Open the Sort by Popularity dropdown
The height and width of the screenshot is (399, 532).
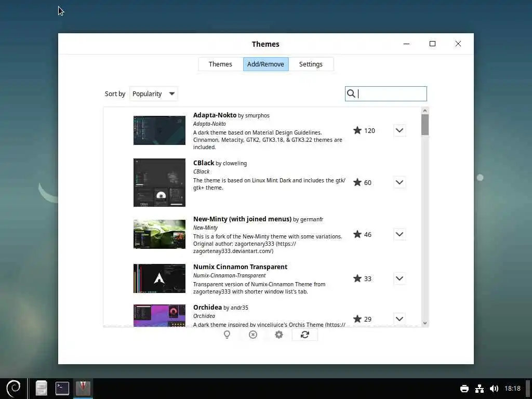click(x=154, y=94)
